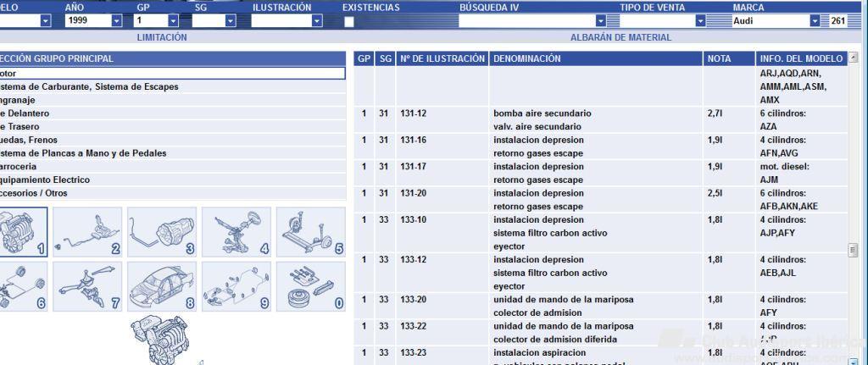The height and width of the screenshot is (365, 868).
Task: Open the ILUSTRACIÓN dropdown
Action: 317,20
